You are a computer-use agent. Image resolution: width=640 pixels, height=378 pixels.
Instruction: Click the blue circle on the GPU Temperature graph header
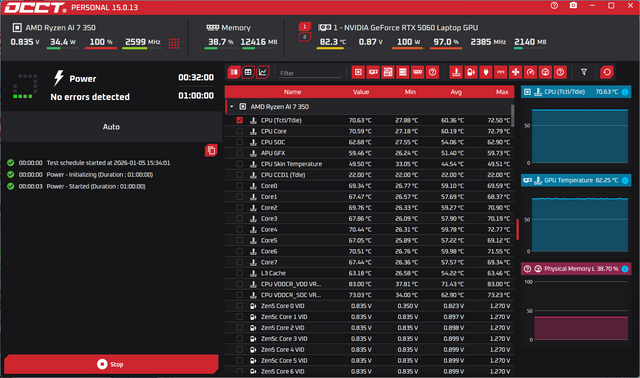[x=625, y=180]
